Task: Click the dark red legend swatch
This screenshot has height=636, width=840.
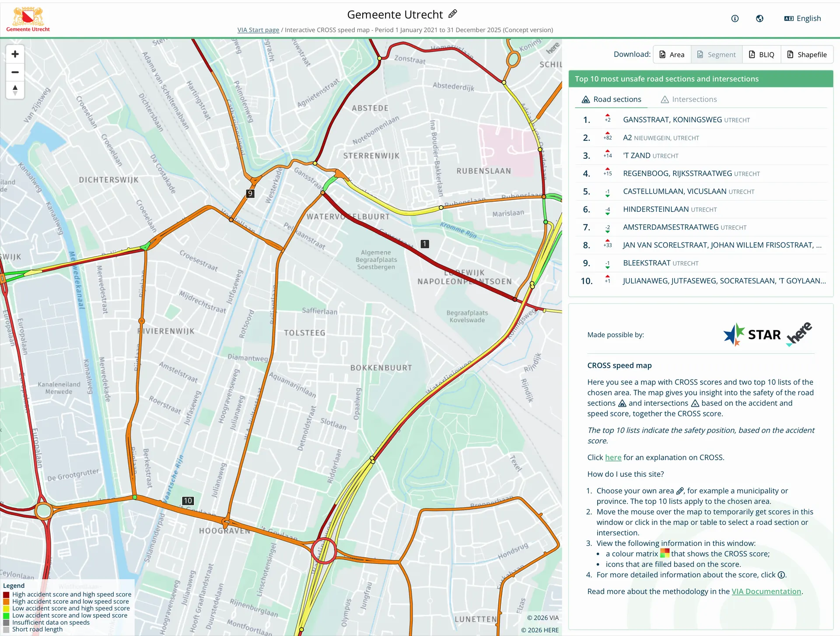Action: coord(6,594)
